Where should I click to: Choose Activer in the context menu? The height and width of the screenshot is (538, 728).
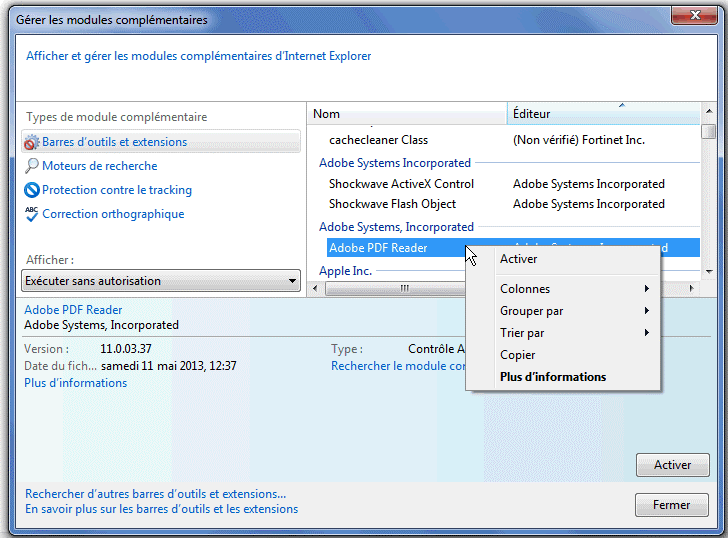[x=519, y=259]
